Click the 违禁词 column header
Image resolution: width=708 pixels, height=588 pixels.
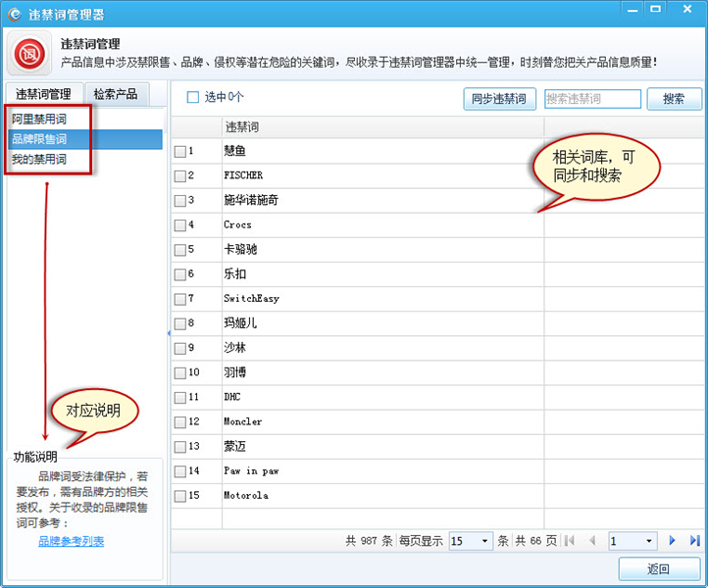[x=382, y=127]
